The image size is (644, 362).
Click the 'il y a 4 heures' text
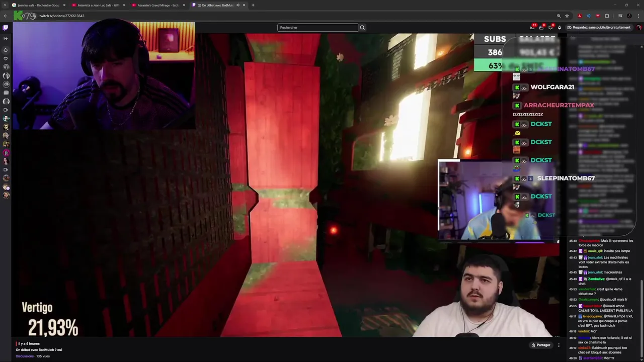pyautogui.click(x=29, y=343)
